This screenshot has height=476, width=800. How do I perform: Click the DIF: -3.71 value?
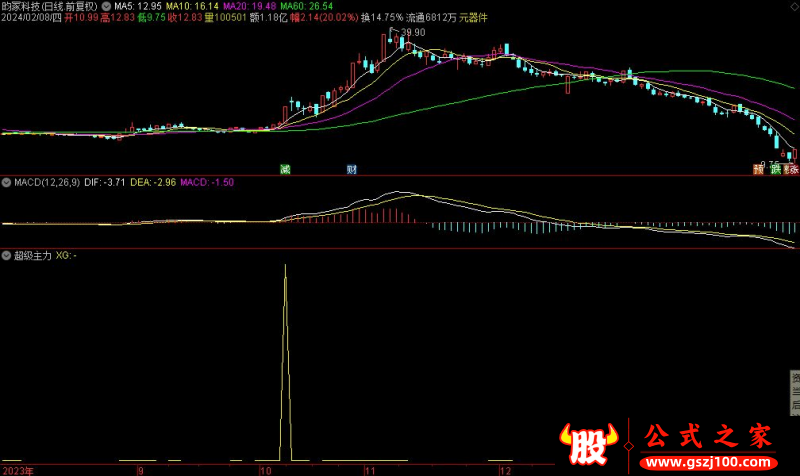[x=105, y=182]
